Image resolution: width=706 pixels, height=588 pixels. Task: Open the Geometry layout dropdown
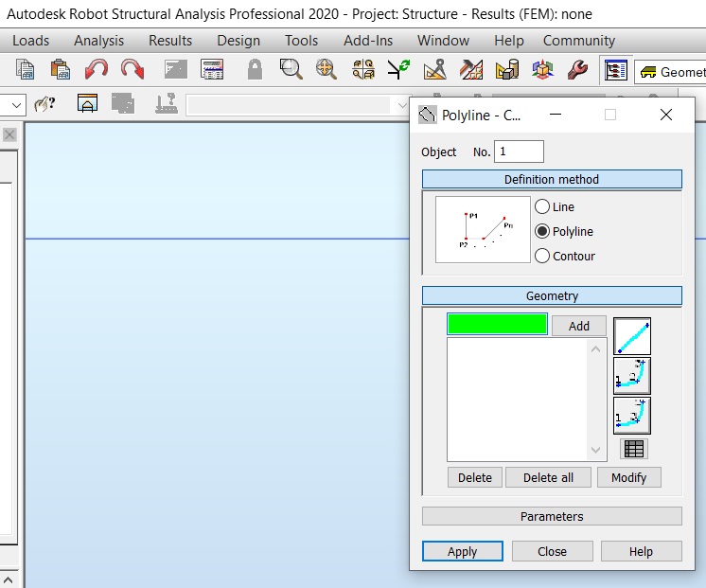click(670, 72)
